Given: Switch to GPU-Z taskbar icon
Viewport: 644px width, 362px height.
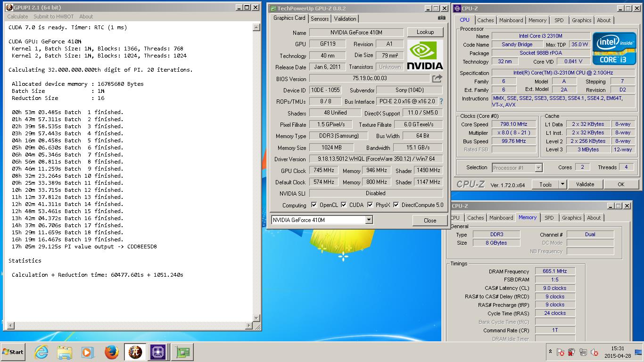Looking at the screenshot, I should click(182, 352).
